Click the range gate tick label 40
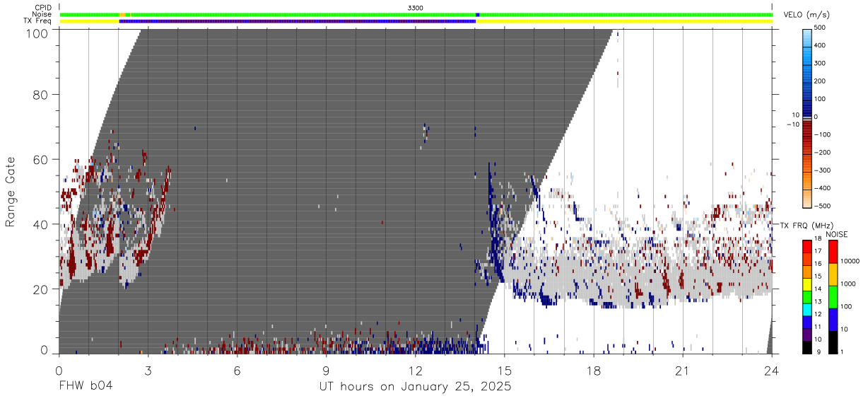Viewport: 868px width, 401px height. click(x=41, y=224)
